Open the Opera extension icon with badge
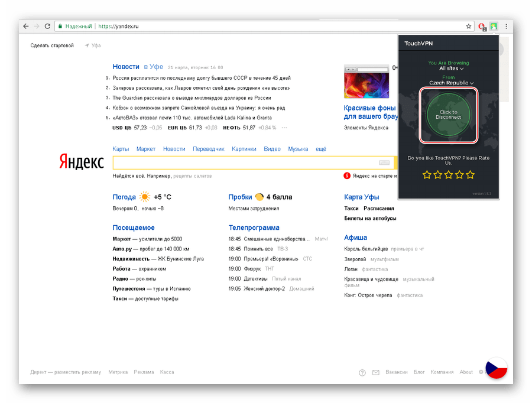This screenshot has width=532, height=403. pos(482,27)
